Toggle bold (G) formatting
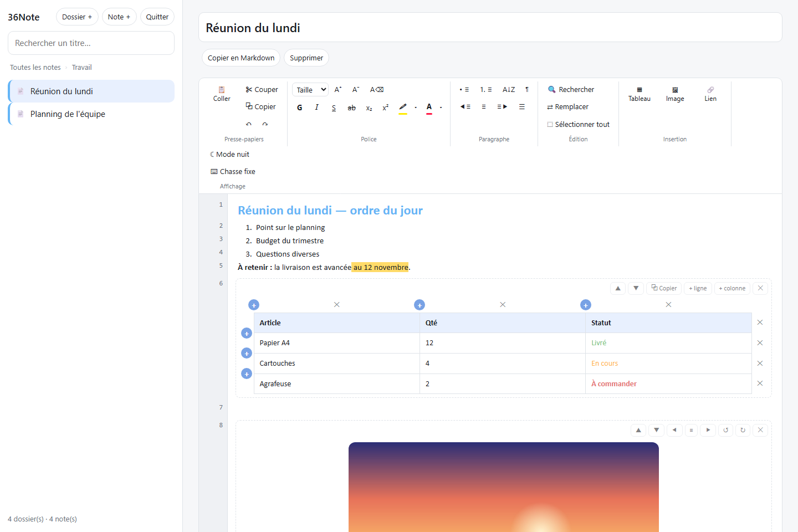The image size is (798, 532). [x=300, y=108]
